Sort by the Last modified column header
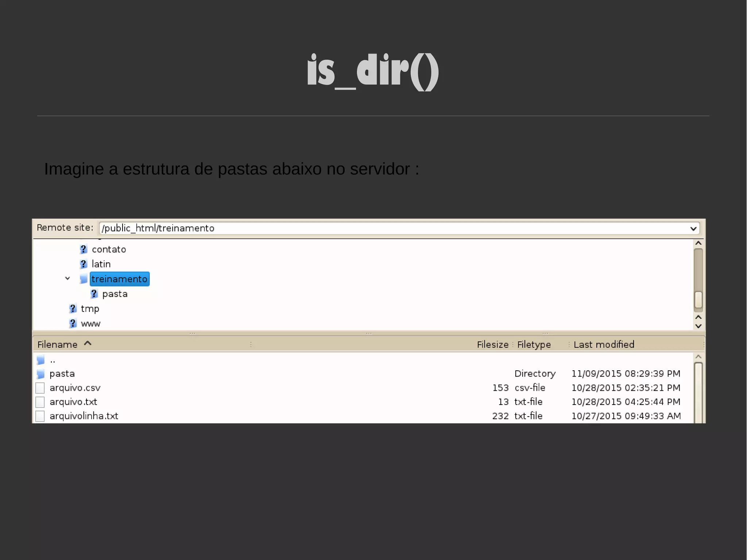The height and width of the screenshot is (560, 747). pyautogui.click(x=604, y=344)
